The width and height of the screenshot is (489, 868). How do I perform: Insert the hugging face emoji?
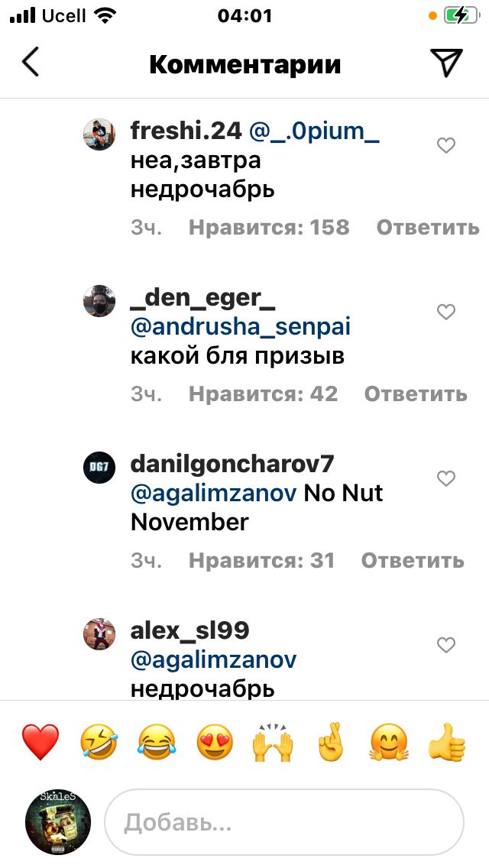[390, 742]
